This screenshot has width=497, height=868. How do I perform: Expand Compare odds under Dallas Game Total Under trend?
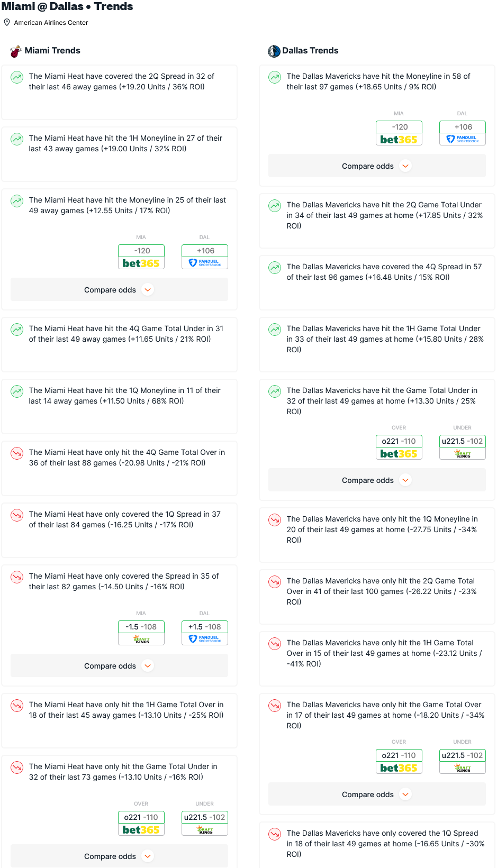[x=377, y=480]
